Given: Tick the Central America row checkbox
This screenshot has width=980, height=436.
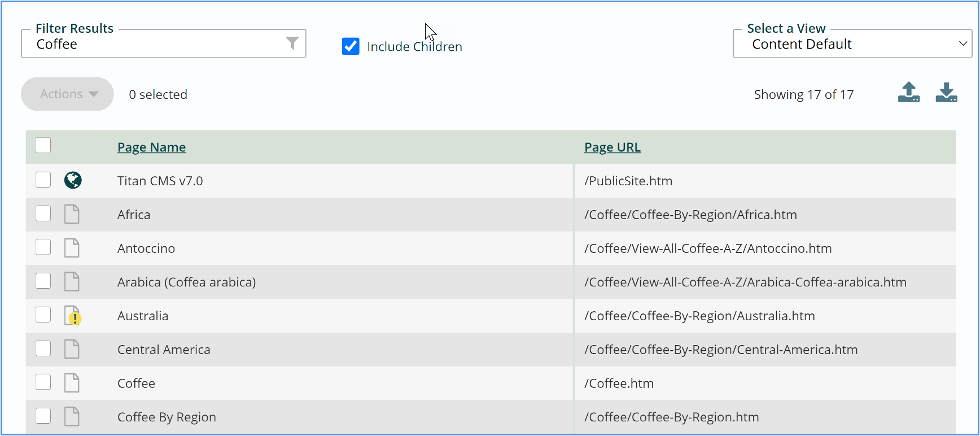Looking at the screenshot, I should 43,348.
